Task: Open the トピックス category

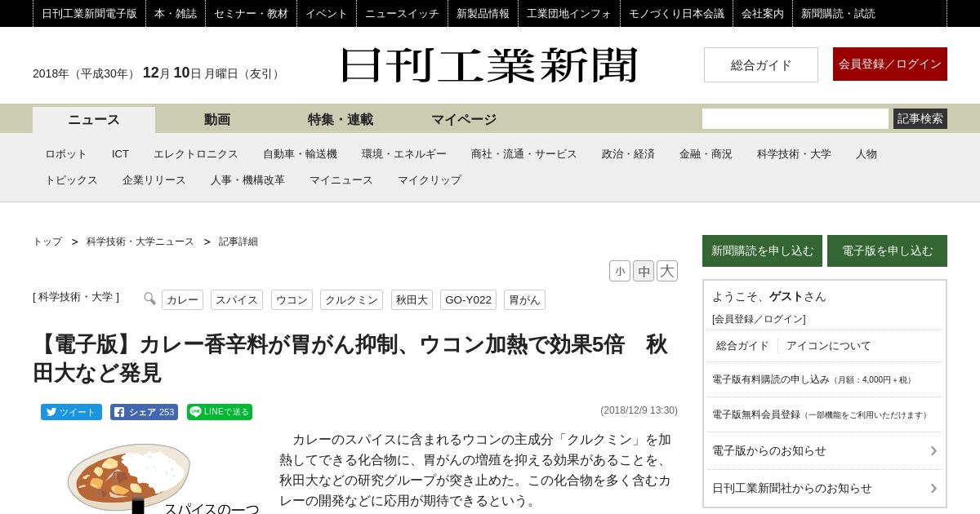Action: click(71, 179)
